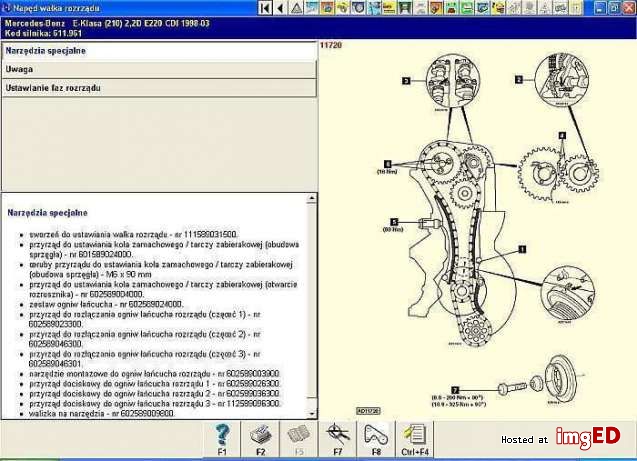Click callout 6 at the 18 Nm sprocket
The height and width of the screenshot is (461, 637).
click(388, 164)
